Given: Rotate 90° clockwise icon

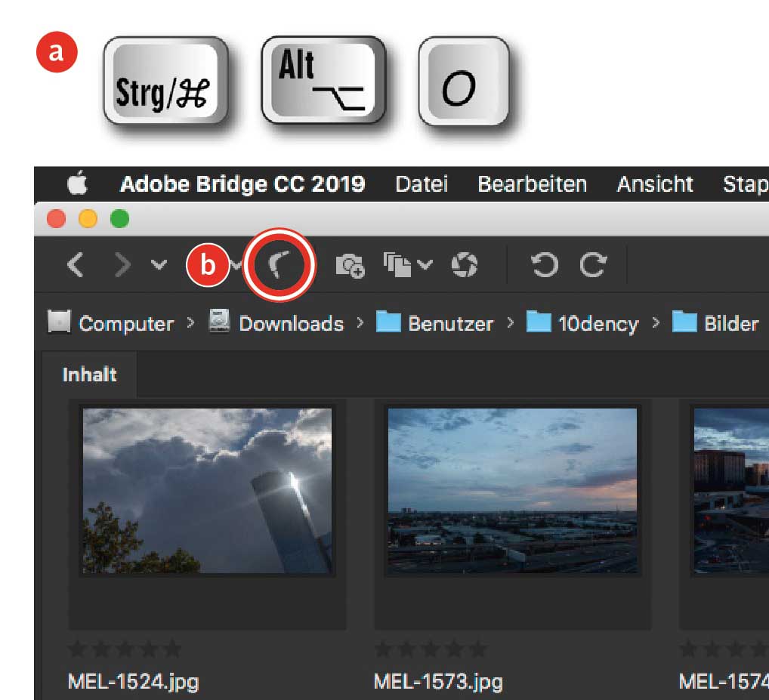Looking at the screenshot, I should click(x=593, y=265).
